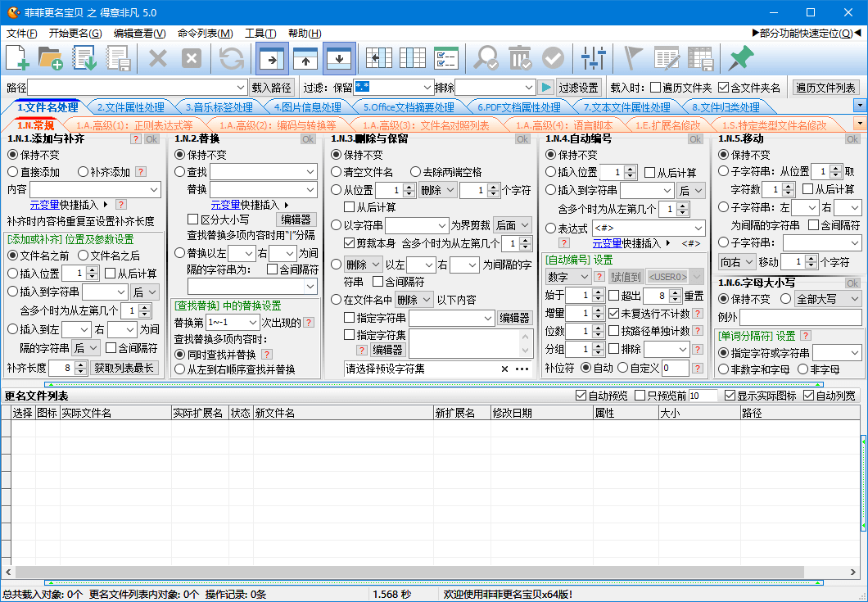Click the 补齐长度 spinner up arrow
Screen dimensions: 868x602
(81, 364)
